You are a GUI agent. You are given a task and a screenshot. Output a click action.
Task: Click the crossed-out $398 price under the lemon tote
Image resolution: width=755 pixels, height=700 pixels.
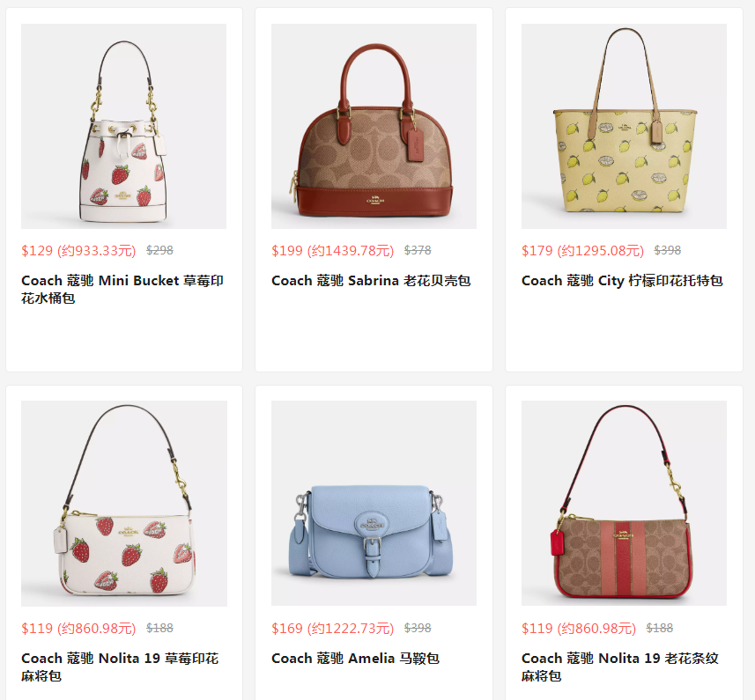(668, 250)
